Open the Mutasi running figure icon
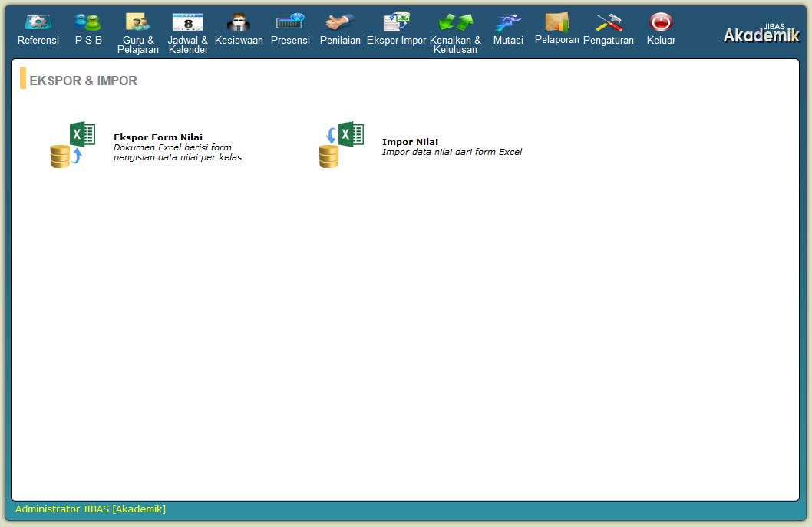The height and width of the screenshot is (527, 812). click(508, 21)
